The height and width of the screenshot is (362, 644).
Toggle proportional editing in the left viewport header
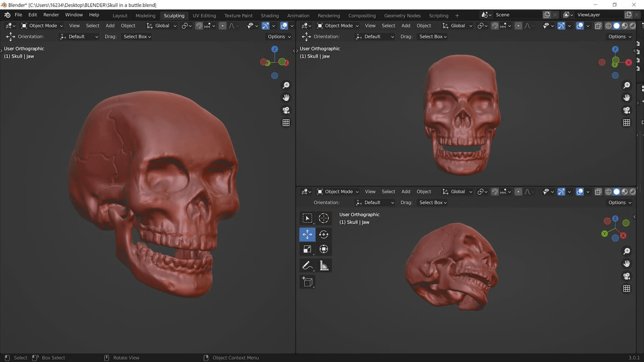(223, 26)
